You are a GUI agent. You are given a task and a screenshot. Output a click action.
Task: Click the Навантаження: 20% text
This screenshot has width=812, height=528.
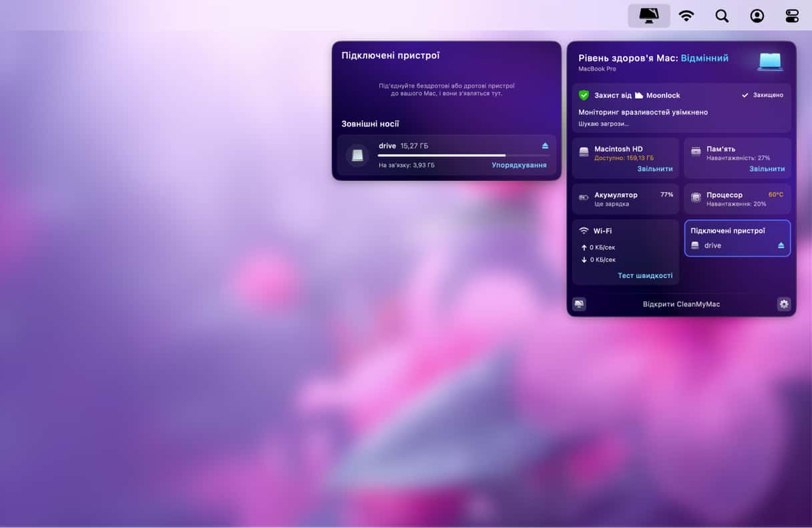tap(738, 204)
